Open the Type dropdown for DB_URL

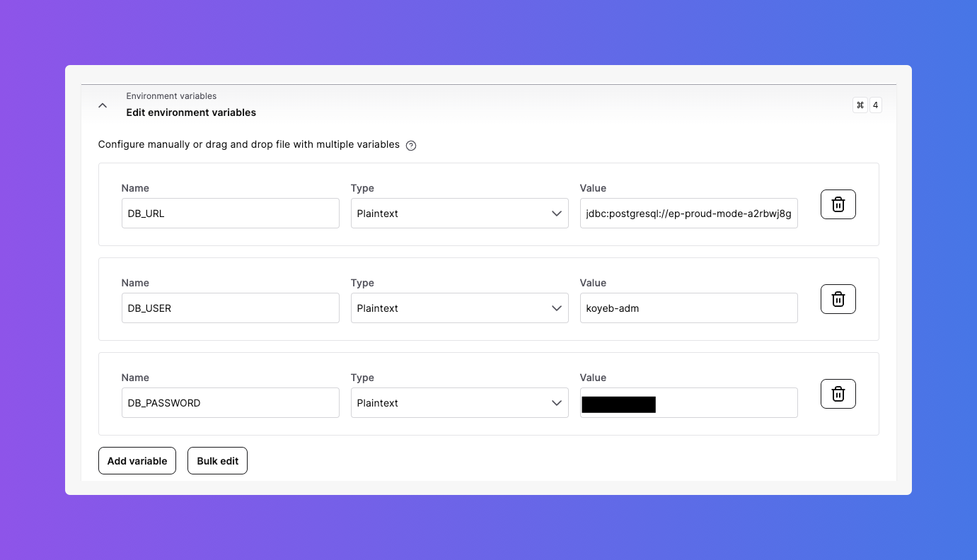pyautogui.click(x=459, y=213)
